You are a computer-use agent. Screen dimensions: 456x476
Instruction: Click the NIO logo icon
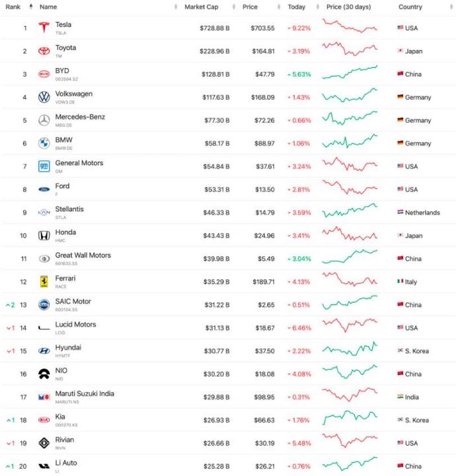point(44,374)
